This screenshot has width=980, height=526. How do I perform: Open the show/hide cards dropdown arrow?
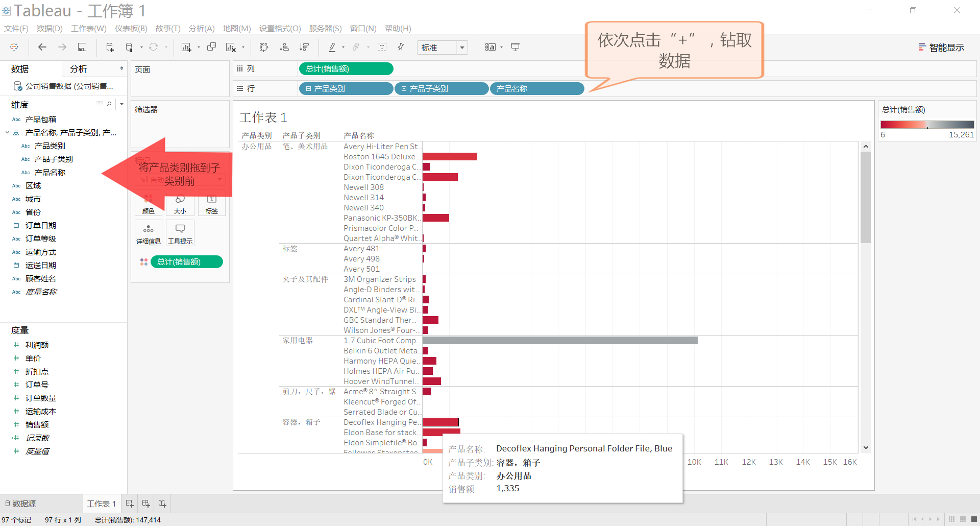(501, 47)
